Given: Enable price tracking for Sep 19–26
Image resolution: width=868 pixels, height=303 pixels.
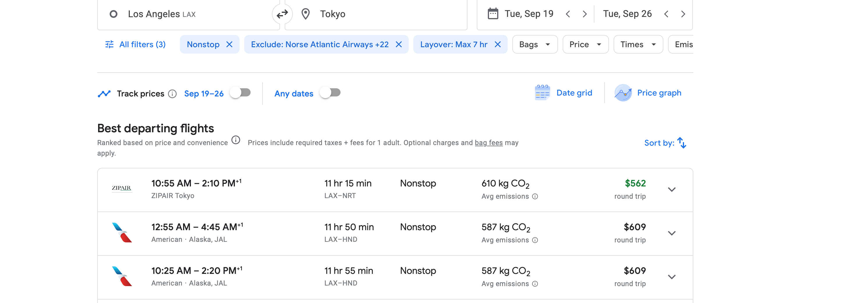Looking at the screenshot, I should [x=241, y=93].
